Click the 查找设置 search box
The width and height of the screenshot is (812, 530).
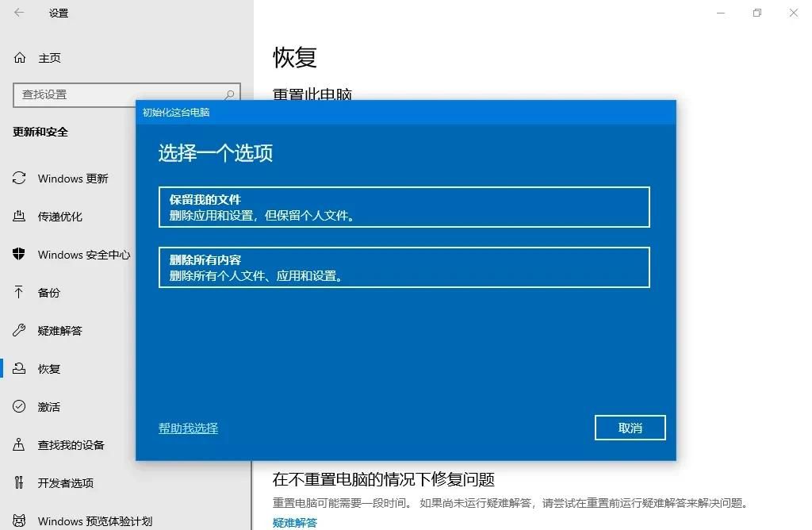pyautogui.click(x=119, y=94)
